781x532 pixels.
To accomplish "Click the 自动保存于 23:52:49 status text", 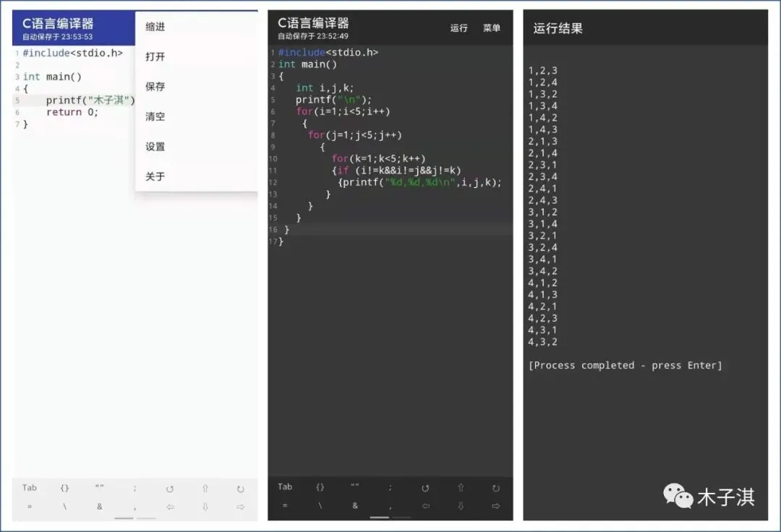I will coord(313,36).
